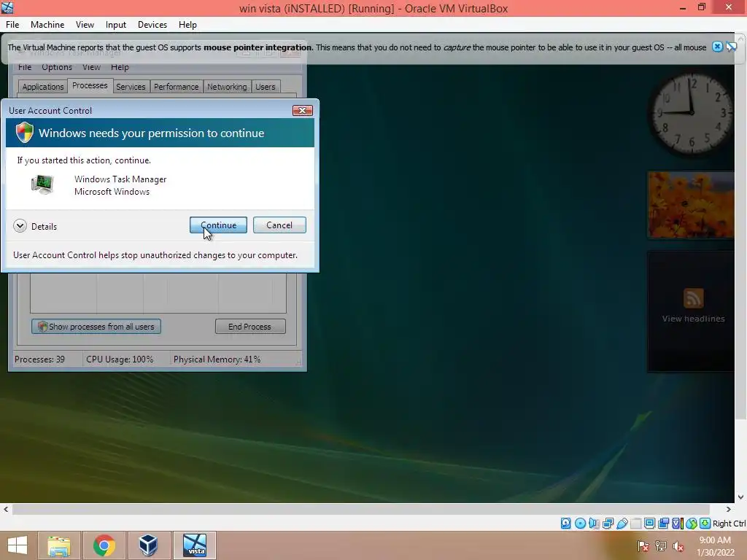This screenshot has height=560, width=747.
Task: Select the vista VM taskbar icon
Action: [x=195, y=545]
